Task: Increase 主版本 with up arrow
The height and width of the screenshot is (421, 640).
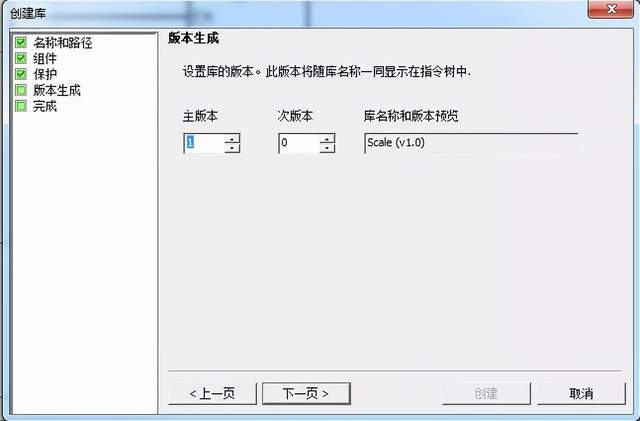Action: click(x=232, y=138)
